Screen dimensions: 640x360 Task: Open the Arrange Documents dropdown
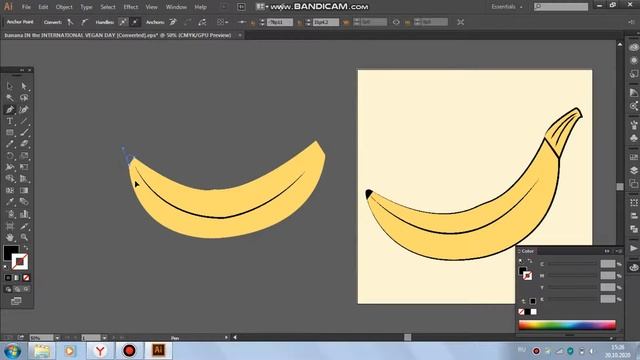pyautogui.click(x=262, y=7)
